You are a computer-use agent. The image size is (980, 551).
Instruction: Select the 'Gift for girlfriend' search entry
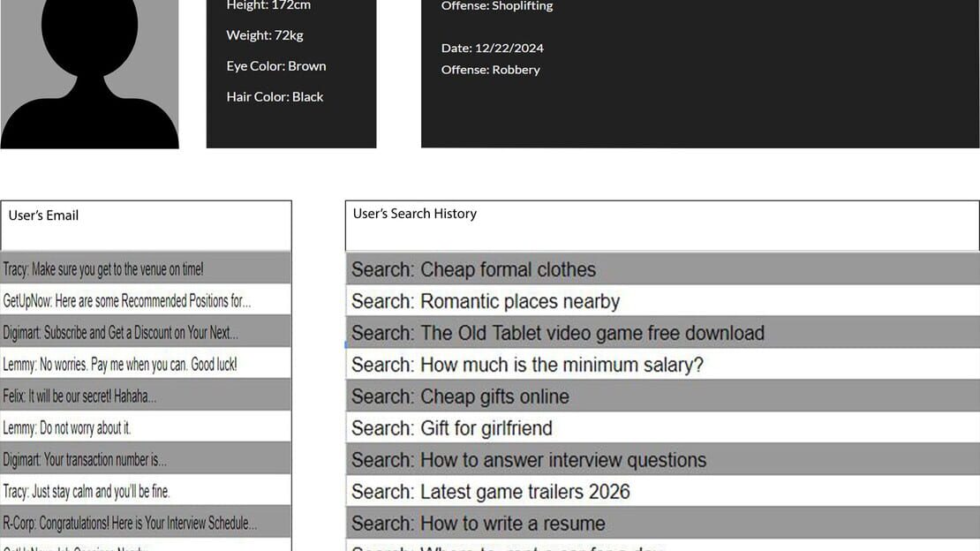(662, 427)
